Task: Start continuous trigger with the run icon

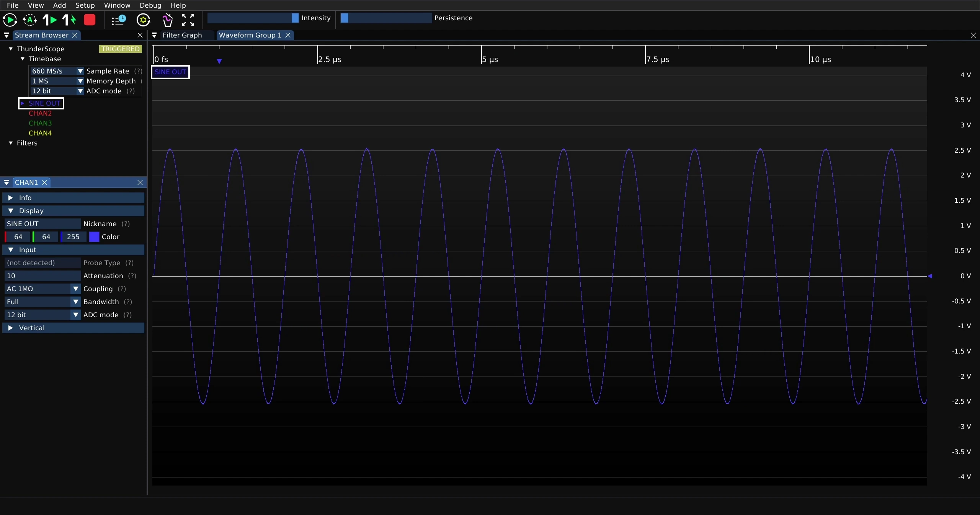Action: pos(10,20)
